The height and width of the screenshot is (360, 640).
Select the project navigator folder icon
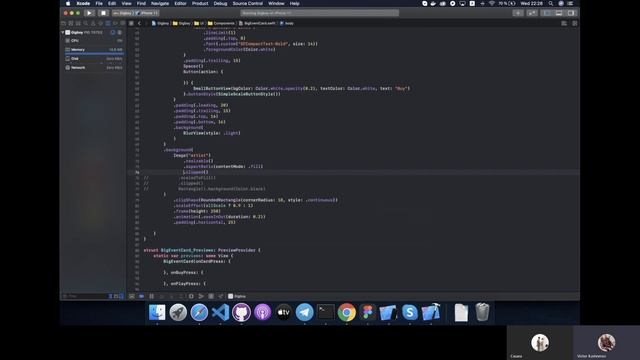click(64, 23)
